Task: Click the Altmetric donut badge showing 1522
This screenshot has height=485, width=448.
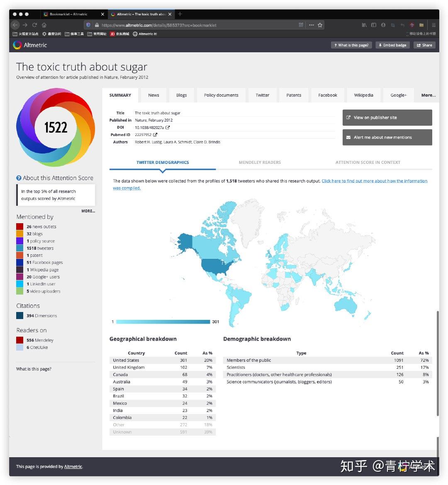Action: tap(56, 127)
